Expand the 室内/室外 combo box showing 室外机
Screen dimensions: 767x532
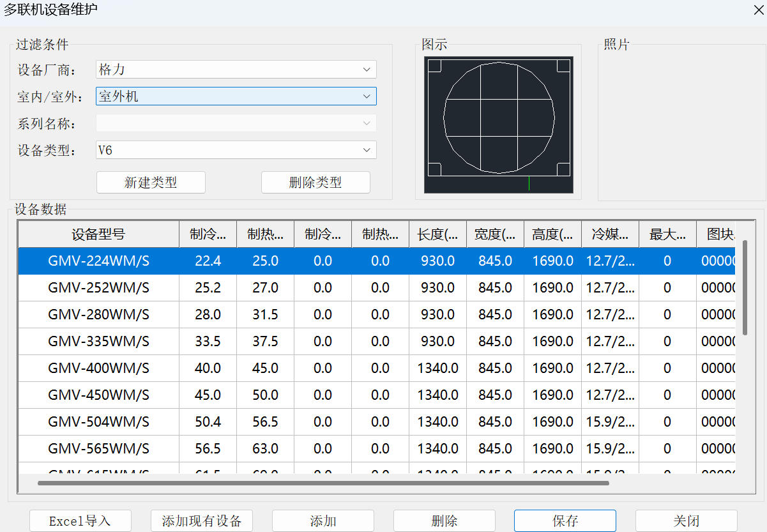click(236, 96)
